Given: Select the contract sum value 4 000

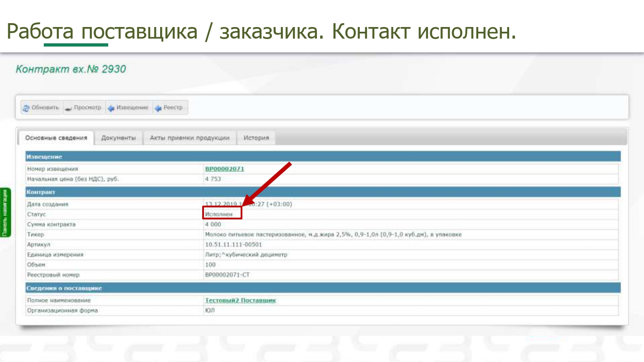Looking at the screenshot, I should (x=213, y=224).
